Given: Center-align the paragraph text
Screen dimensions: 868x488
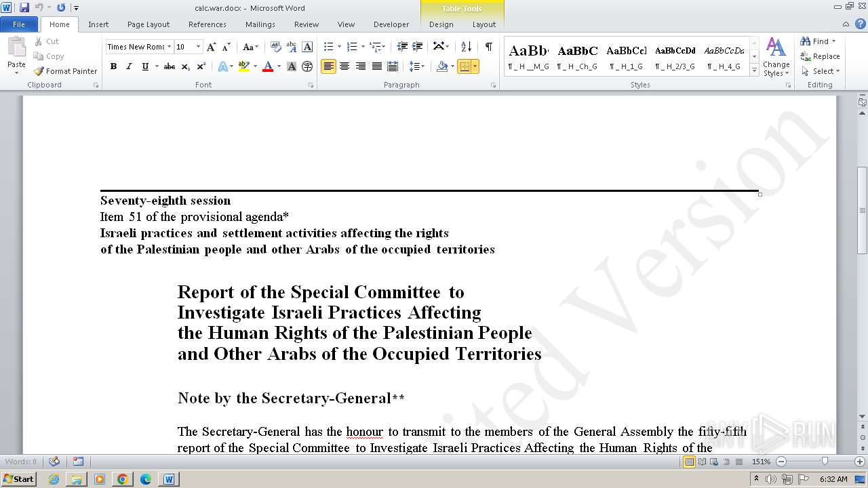Looking at the screenshot, I should pyautogui.click(x=344, y=66).
